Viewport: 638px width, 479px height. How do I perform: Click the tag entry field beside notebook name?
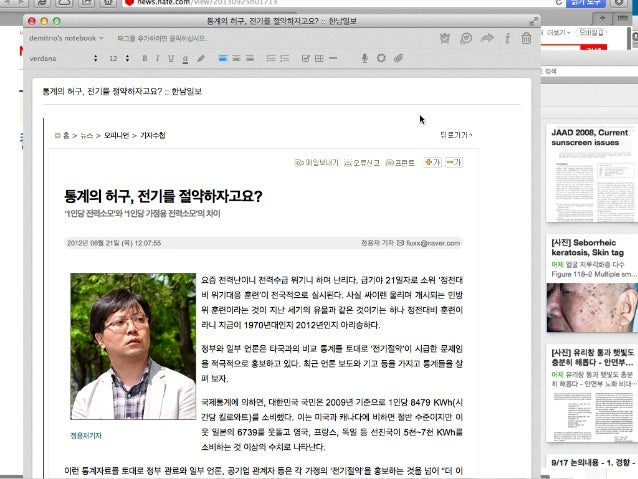[162, 38]
